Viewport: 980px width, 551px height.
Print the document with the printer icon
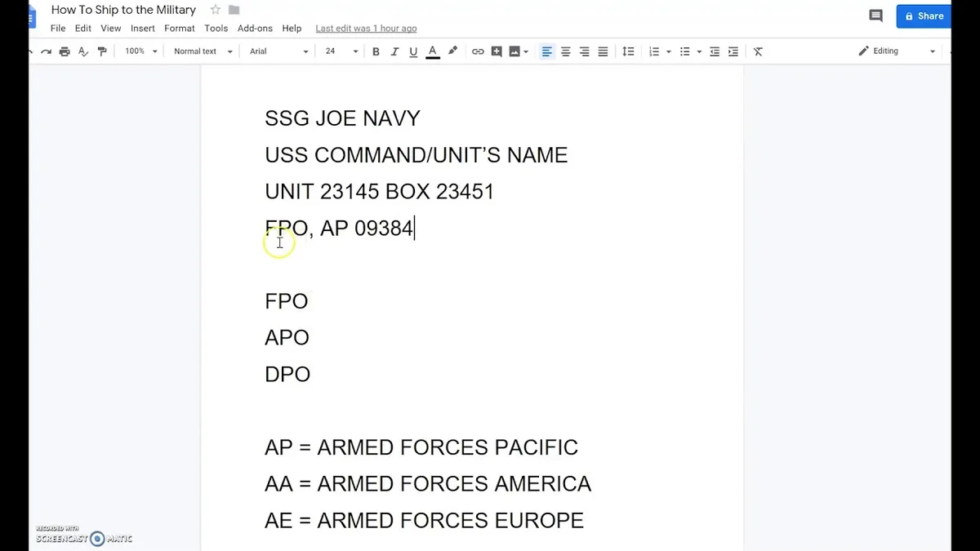(65, 51)
